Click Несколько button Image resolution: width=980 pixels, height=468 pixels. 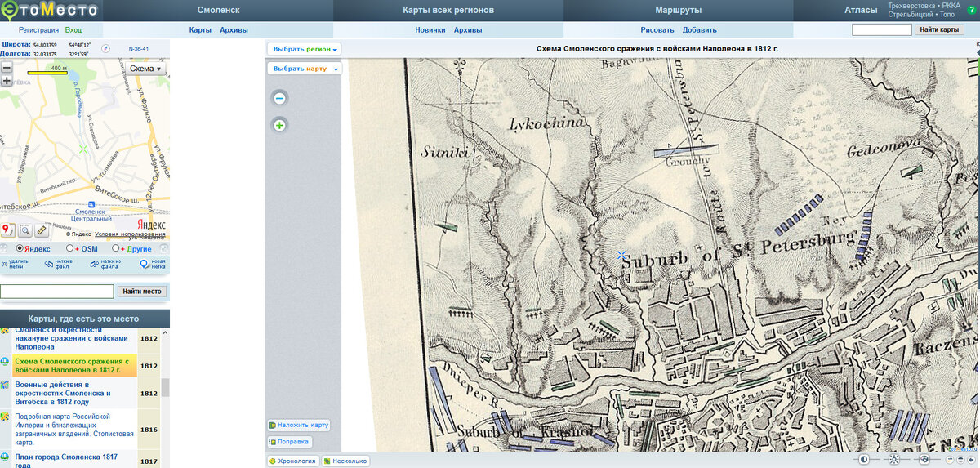point(345,461)
